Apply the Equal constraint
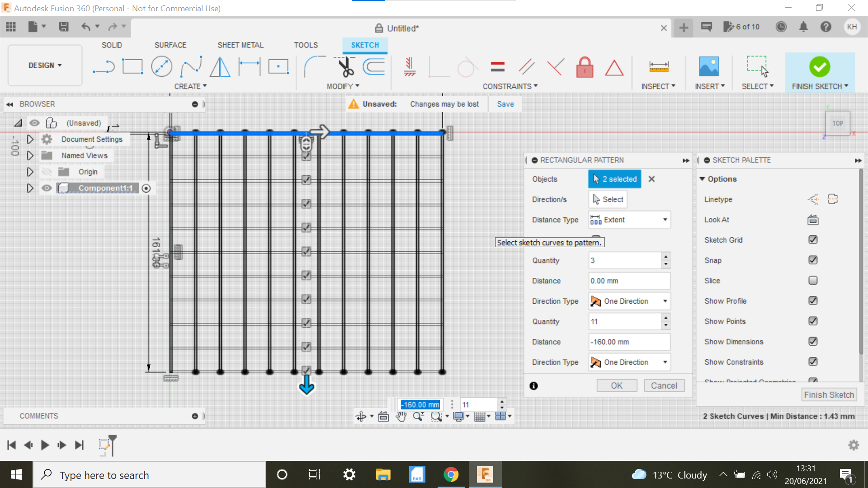 click(x=497, y=66)
